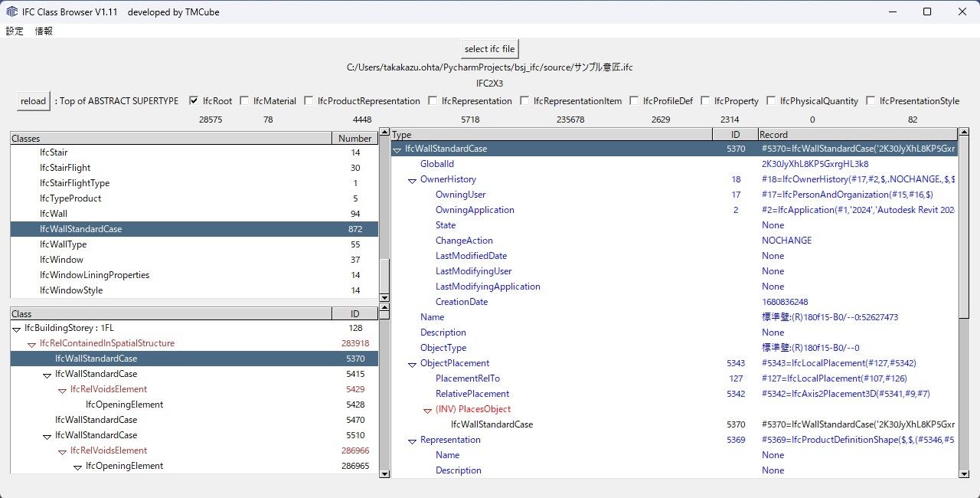Open the 設定 menu
The width and height of the screenshot is (980, 498).
tap(15, 31)
